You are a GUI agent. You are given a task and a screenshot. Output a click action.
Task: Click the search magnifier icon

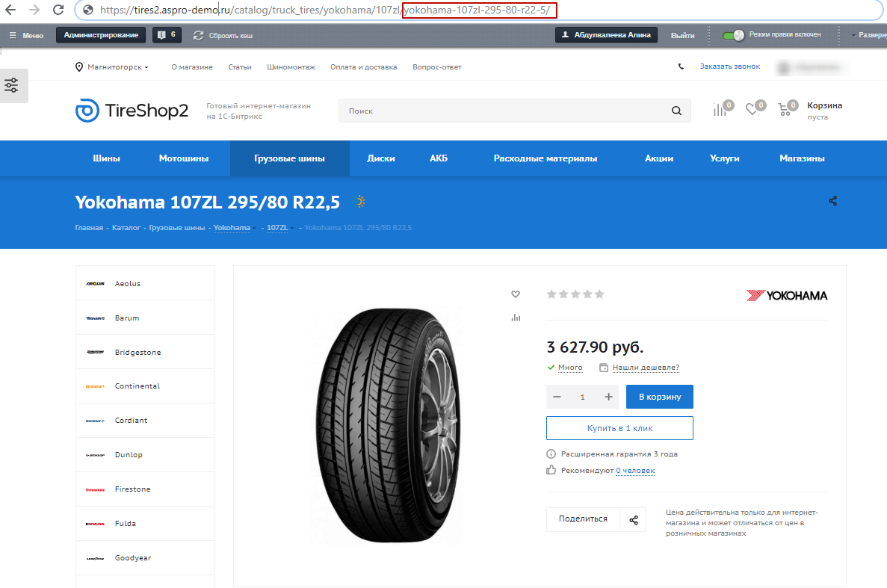coord(676,111)
